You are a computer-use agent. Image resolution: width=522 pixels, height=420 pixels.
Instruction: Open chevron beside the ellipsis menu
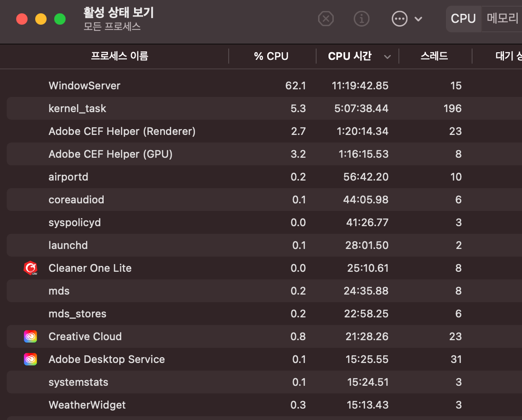click(418, 19)
